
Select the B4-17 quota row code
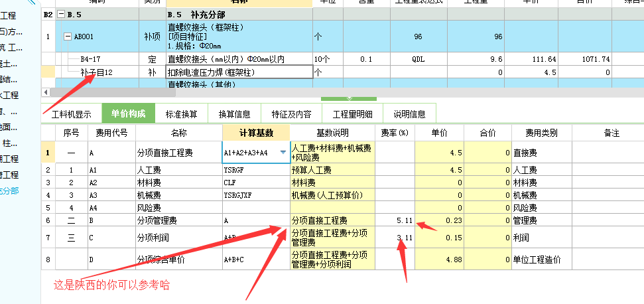[97, 59]
